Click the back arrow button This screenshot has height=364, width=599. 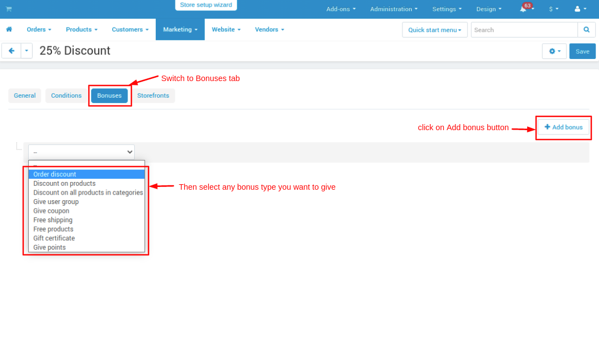[x=12, y=51]
